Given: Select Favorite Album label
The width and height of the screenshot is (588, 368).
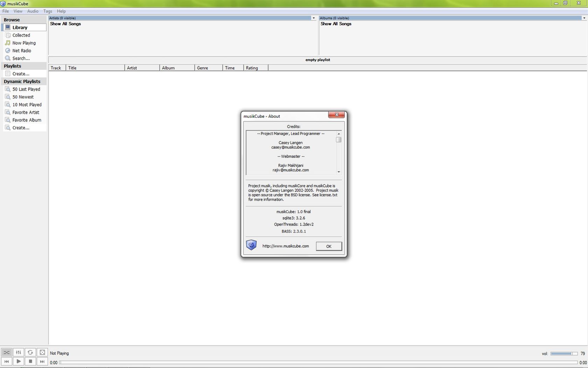Looking at the screenshot, I should [x=27, y=120].
